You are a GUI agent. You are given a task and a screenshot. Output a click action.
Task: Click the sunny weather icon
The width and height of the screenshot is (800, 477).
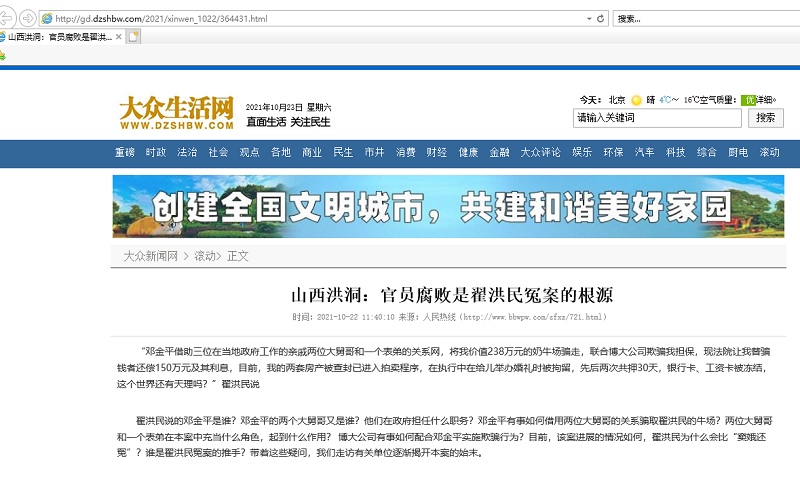click(636, 100)
